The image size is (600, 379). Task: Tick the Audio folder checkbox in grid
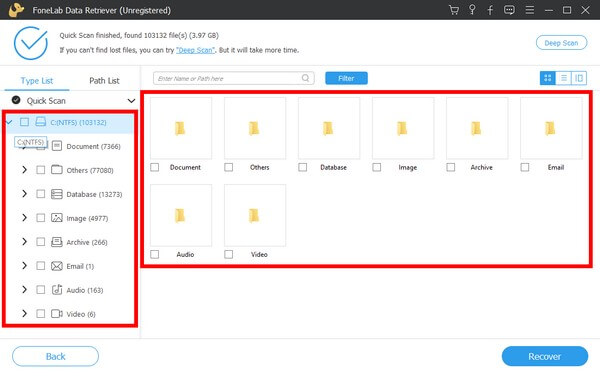click(155, 254)
